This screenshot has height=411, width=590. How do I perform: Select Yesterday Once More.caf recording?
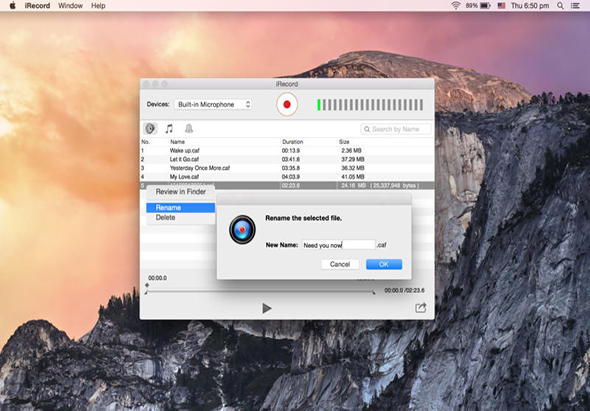(287, 168)
